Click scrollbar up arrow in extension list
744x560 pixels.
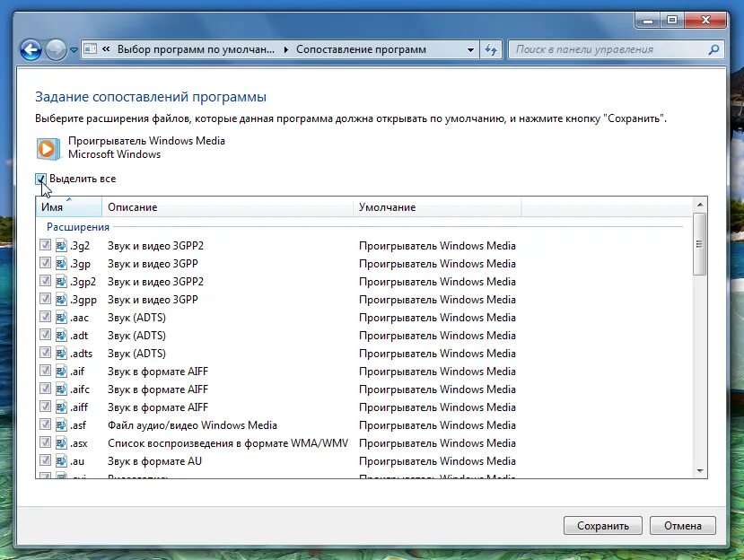[700, 205]
